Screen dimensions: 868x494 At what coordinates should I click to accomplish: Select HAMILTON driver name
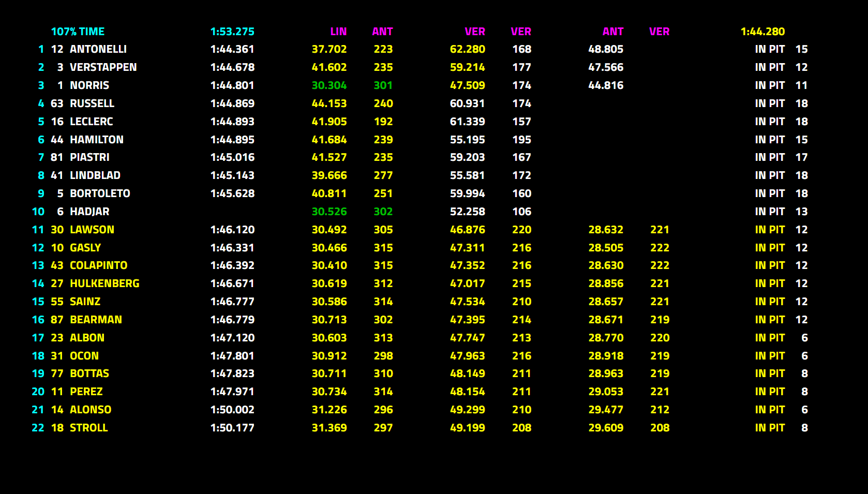[97, 140]
